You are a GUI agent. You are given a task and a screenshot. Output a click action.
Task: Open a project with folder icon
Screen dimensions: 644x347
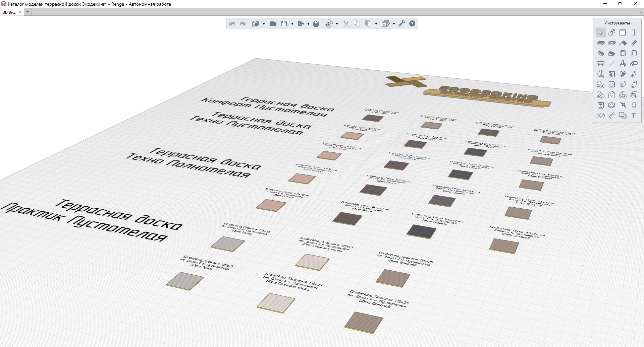click(x=273, y=23)
